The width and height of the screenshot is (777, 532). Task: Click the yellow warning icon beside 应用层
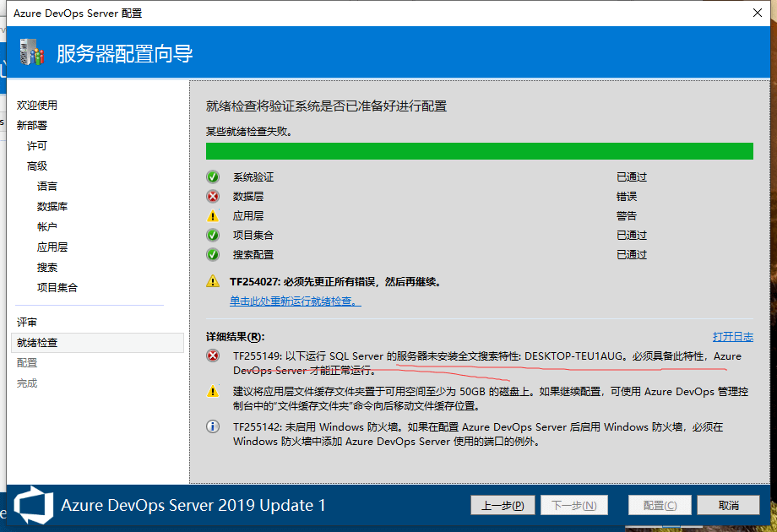tap(213, 216)
